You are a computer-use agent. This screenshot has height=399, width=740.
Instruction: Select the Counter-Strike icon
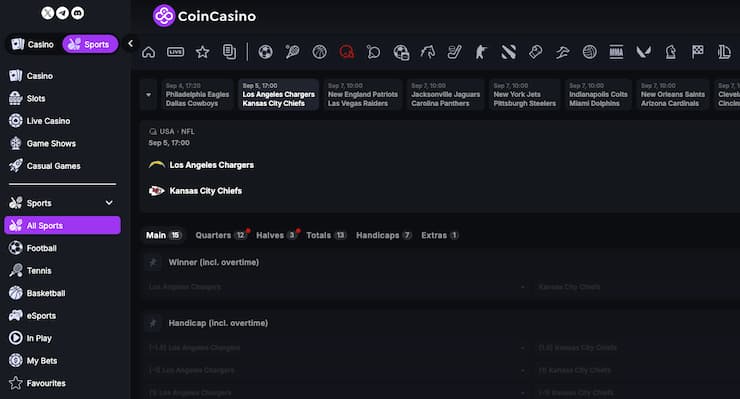coord(481,52)
